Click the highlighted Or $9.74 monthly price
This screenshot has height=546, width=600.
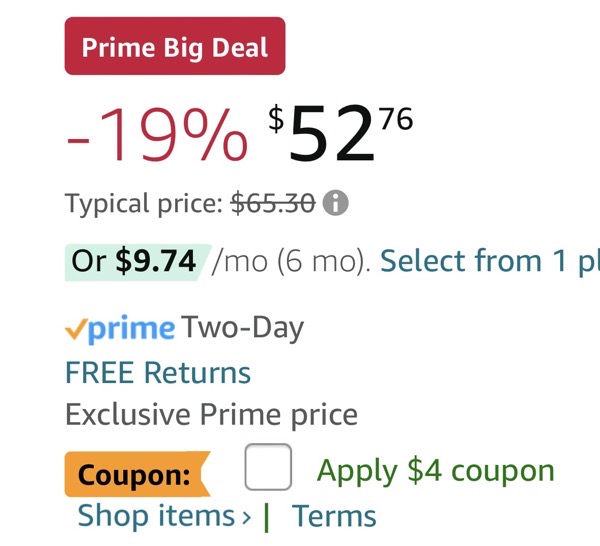[135, 262]
